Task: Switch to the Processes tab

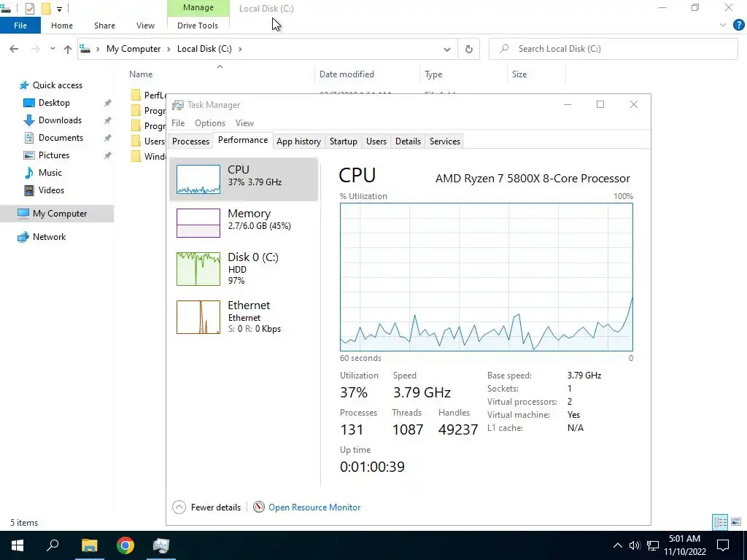Action: pos(190,141)
